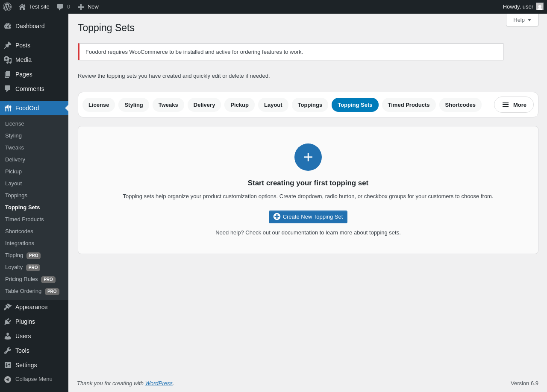
Task: Click the large blue plus circle
Action: point(308,157)
